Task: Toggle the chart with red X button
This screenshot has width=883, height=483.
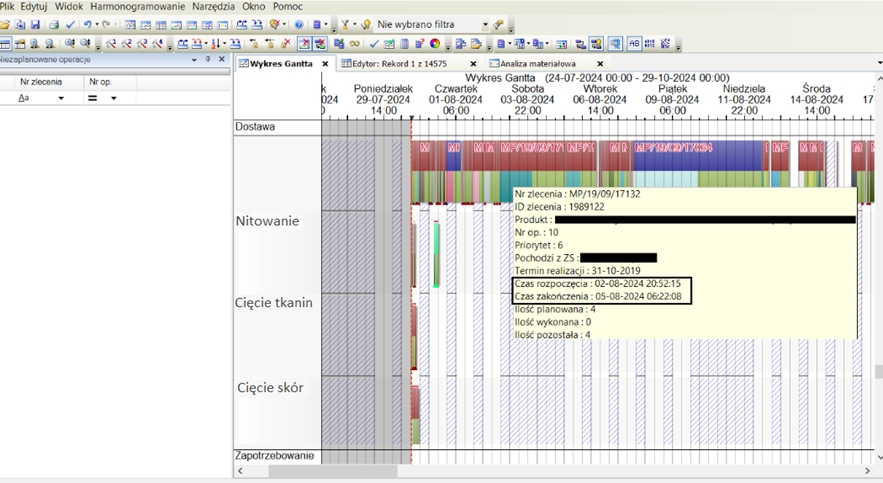Action: tap(304, 43)
